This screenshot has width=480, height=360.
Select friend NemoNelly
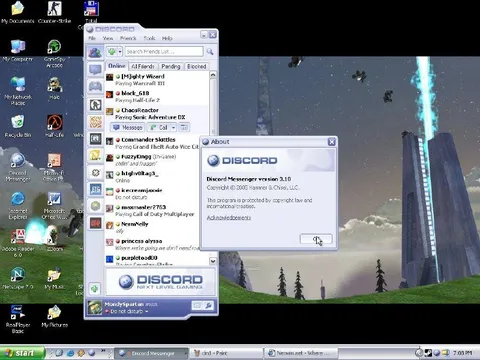153,228
